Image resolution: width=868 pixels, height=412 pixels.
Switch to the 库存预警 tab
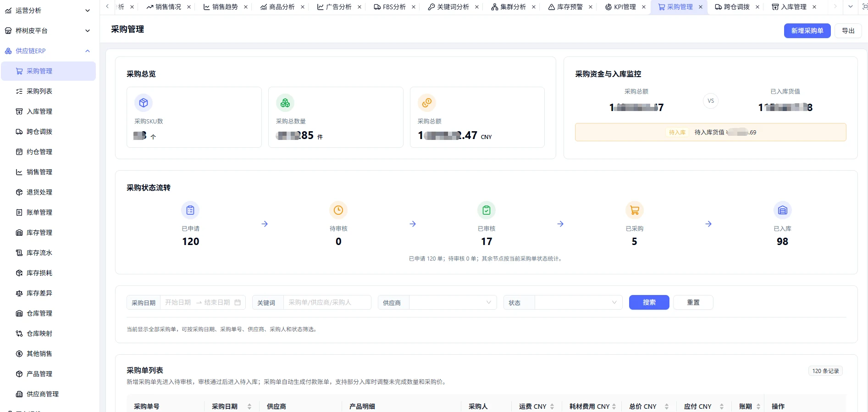click(565, 7)
